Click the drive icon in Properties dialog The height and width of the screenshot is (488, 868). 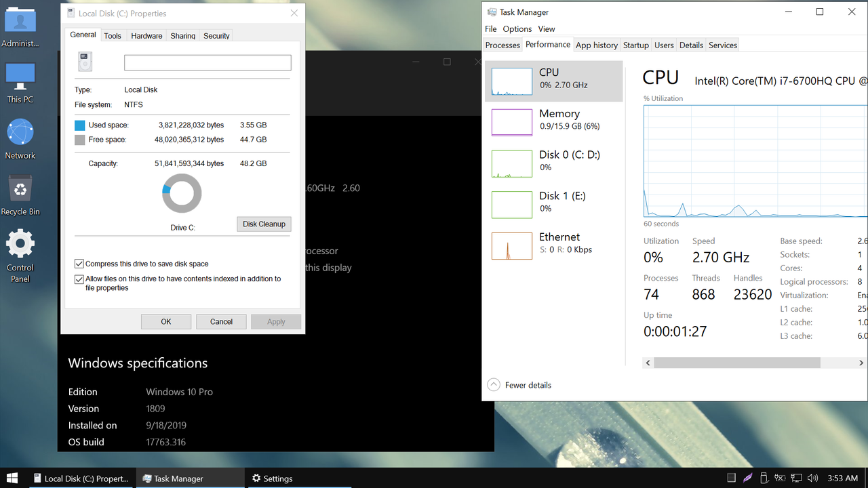point(85,62)
